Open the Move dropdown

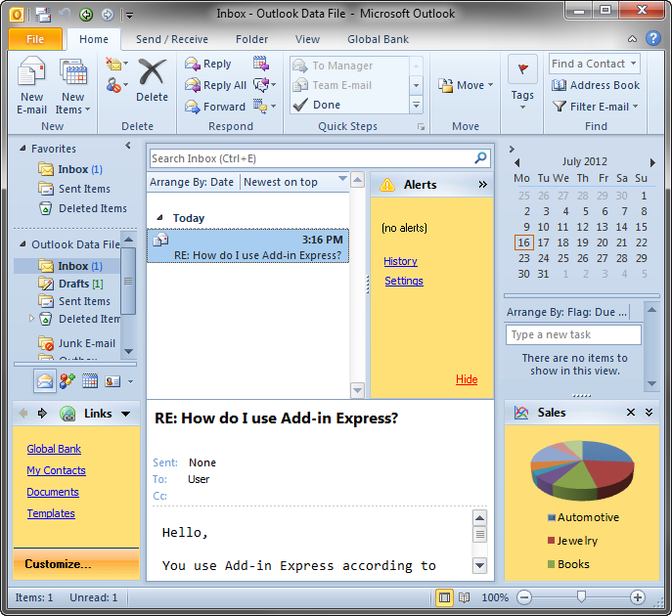click(466, 85)
